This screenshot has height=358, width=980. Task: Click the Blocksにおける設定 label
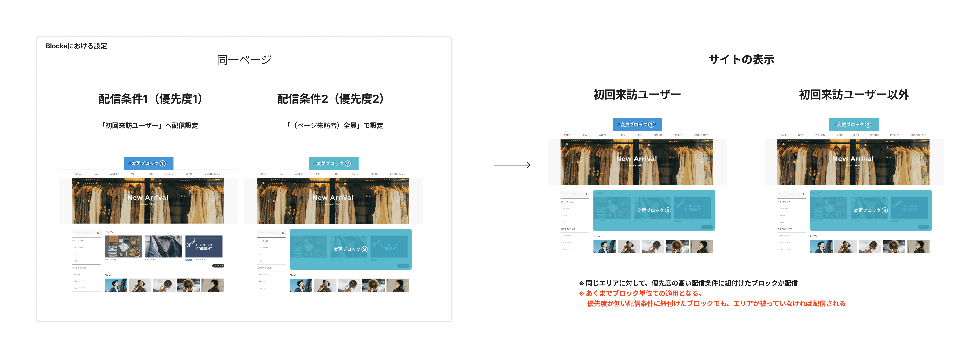76,46
